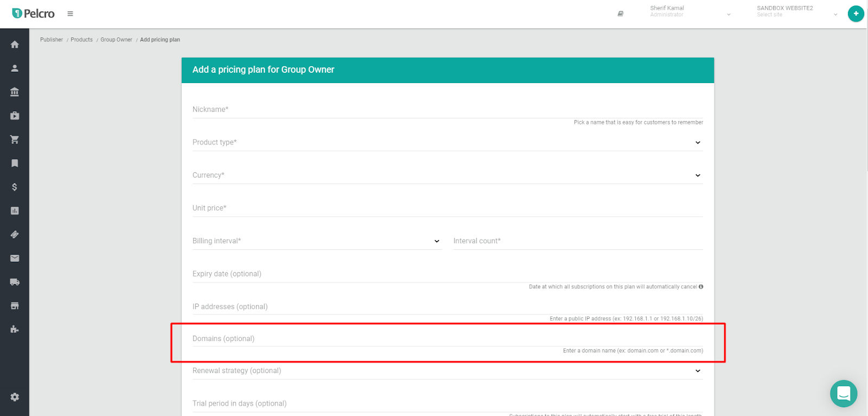Open the delivery truck sidebar icon

[15, 282]
